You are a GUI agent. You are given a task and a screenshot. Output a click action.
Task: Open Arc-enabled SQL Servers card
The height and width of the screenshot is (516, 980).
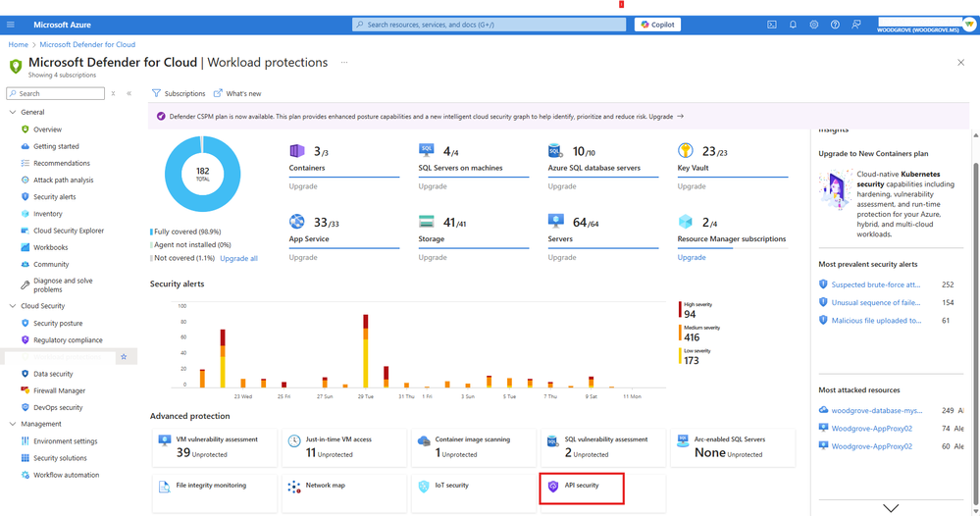(733, 448)
